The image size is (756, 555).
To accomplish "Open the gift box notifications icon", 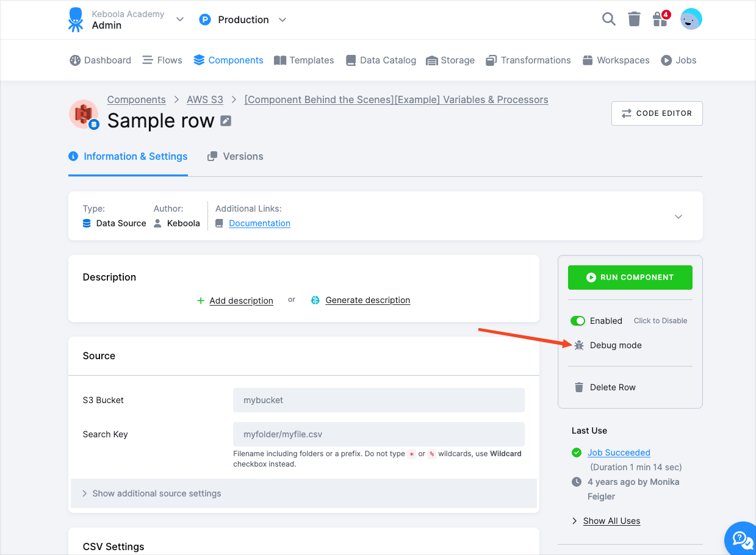I will tap(660, 20).
